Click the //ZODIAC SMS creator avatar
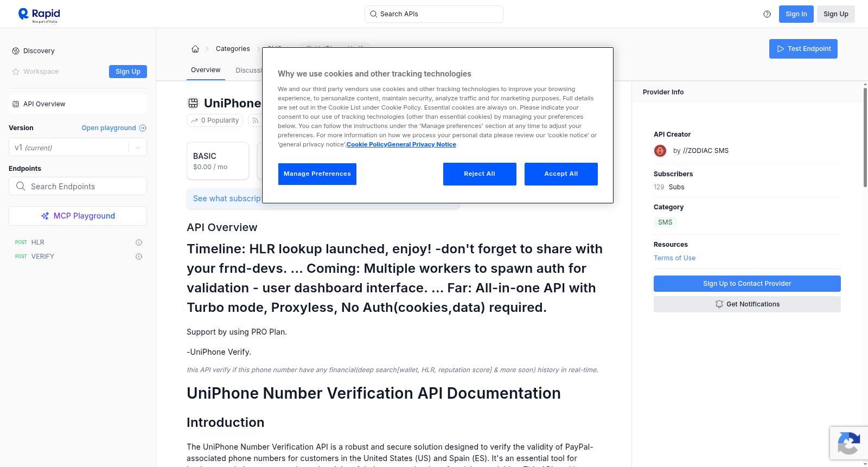868x467 pixels. [x=660, y=151]
